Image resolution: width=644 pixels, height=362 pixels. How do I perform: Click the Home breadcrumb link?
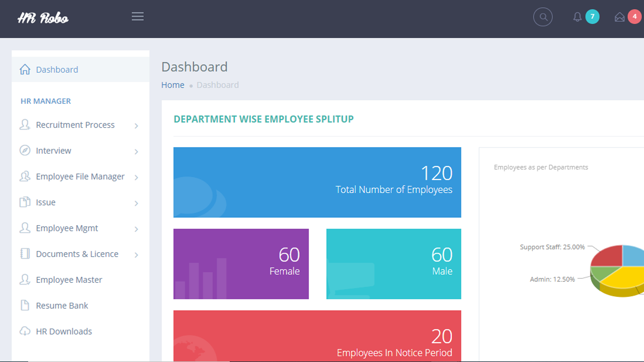pyautogui.click(x=173, y=85)
